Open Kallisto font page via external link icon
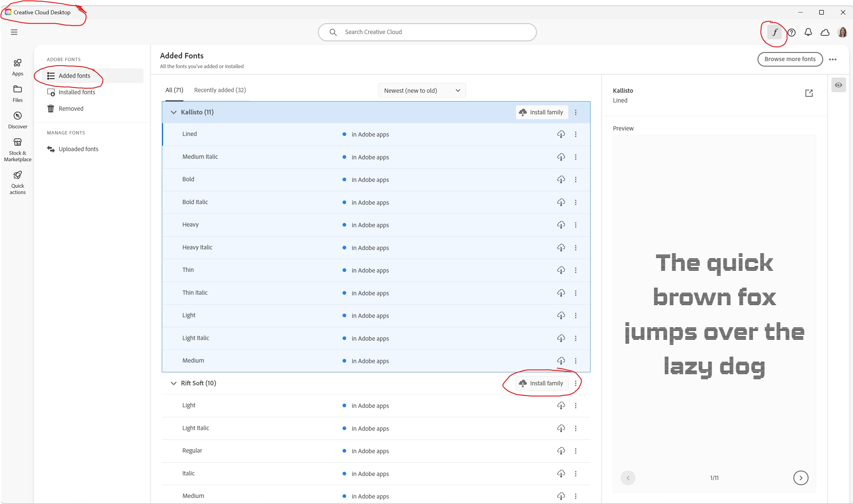The height and width of the screenshot is (504, 853). tap(809, 93)
